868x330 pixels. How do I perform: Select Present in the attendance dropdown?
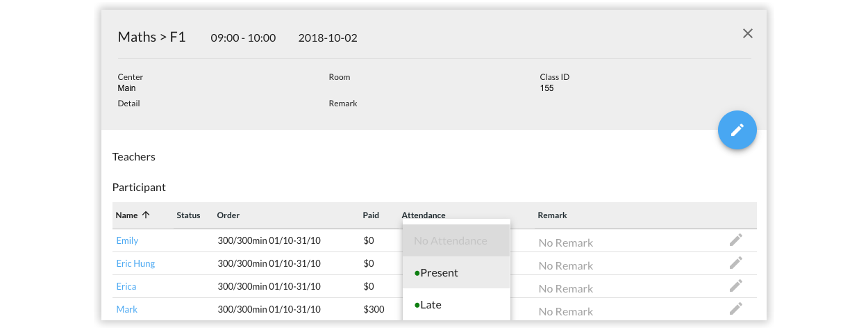coord(456,272)
